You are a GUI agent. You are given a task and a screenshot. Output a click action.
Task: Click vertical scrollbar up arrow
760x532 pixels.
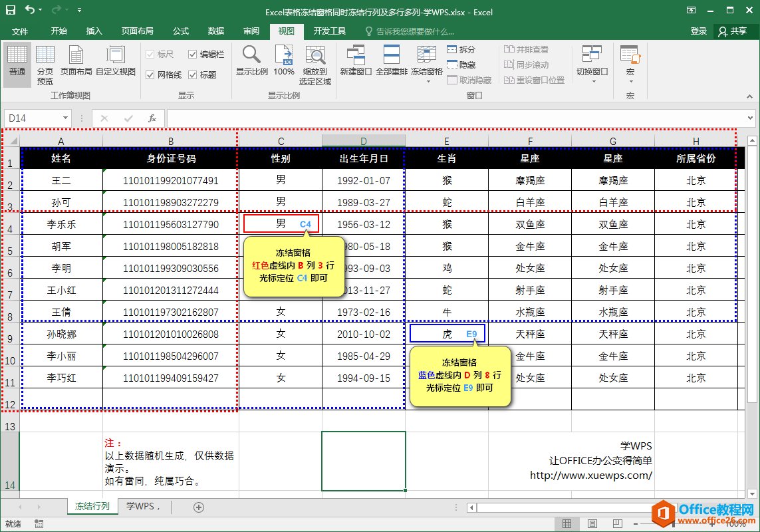tap(752, 140)
